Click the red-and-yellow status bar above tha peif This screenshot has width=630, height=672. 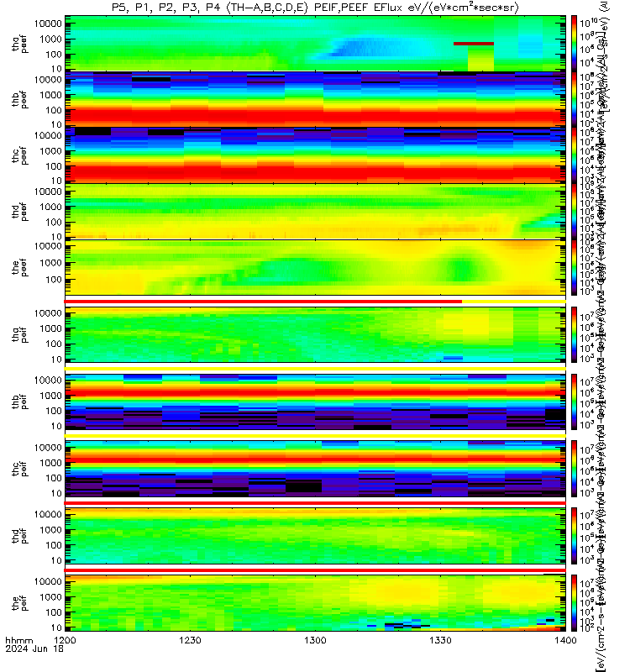315,302
